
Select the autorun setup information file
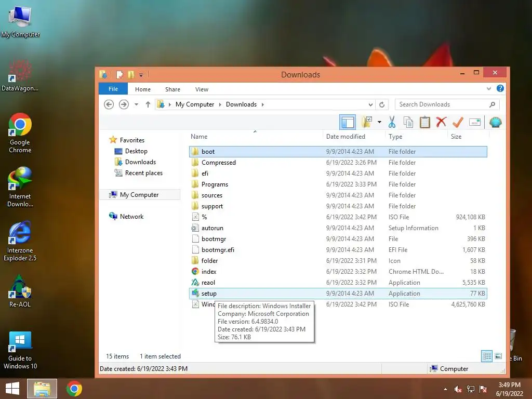point(338,228)
